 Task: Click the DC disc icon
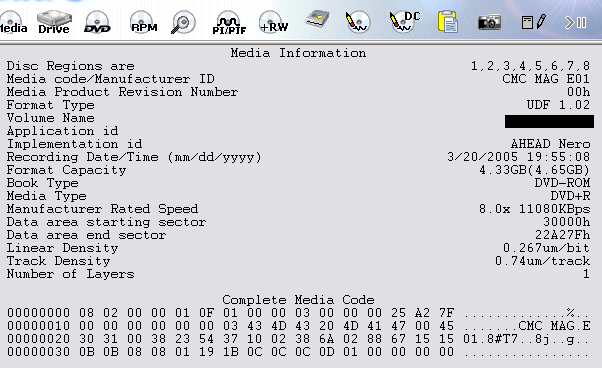[405, 21]
